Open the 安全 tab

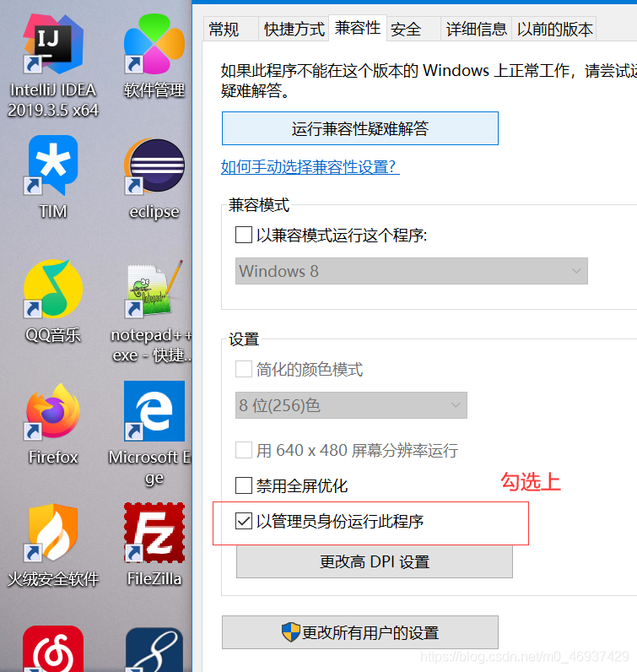pos(413,30)
